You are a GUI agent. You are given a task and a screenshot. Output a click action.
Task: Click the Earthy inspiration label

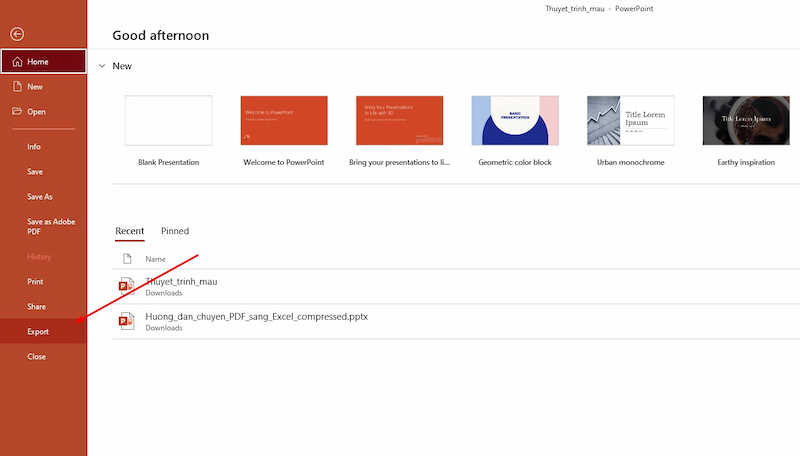point(746,162)
